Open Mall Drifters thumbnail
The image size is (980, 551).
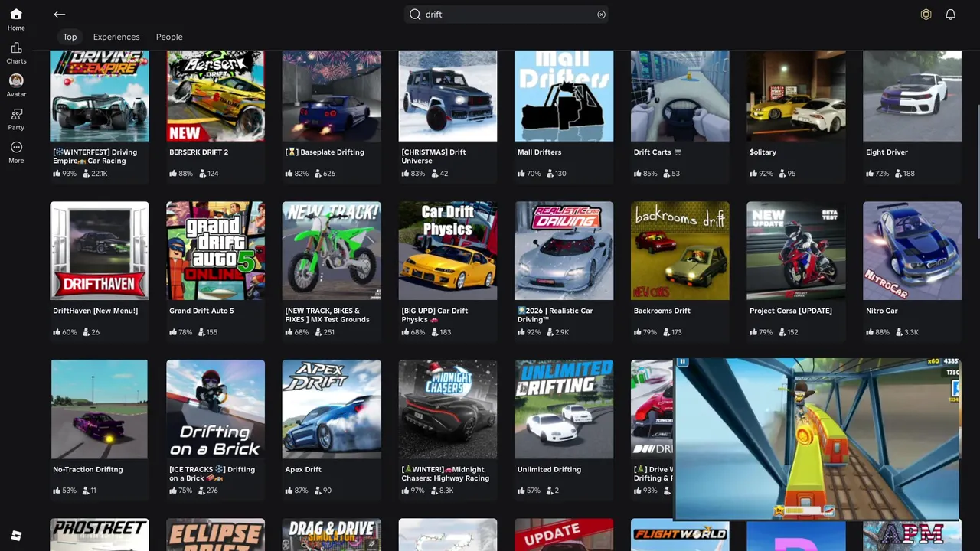click(563, 96)
